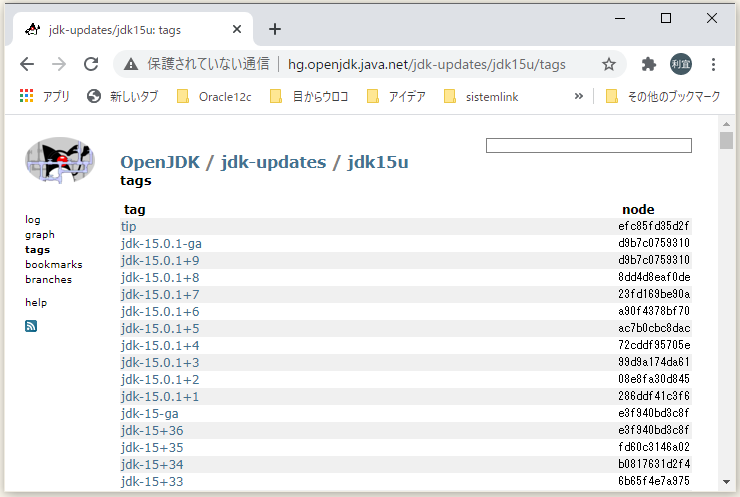This screenshot has height=497, width=740.
Task: Select the jdk-updates/jdk15u: tags tab
Action: tap(133, 29)
